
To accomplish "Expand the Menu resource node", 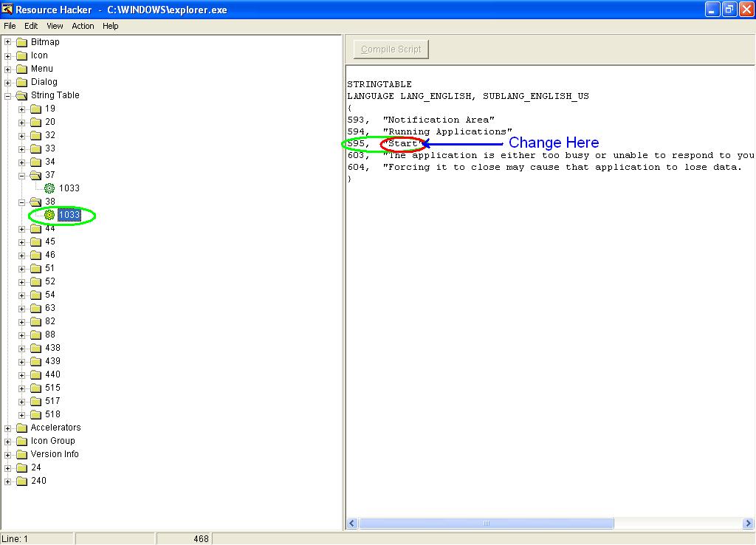I will (7, 69).
